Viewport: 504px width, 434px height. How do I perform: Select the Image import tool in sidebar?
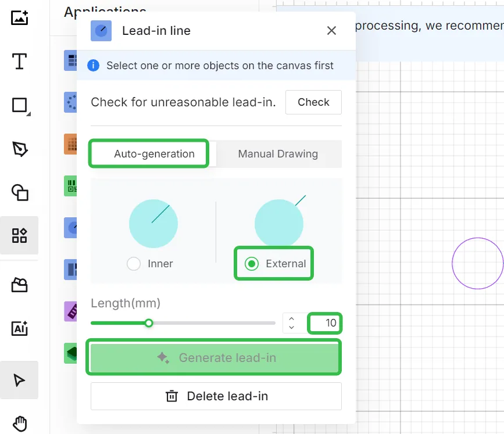coord(19,17)
